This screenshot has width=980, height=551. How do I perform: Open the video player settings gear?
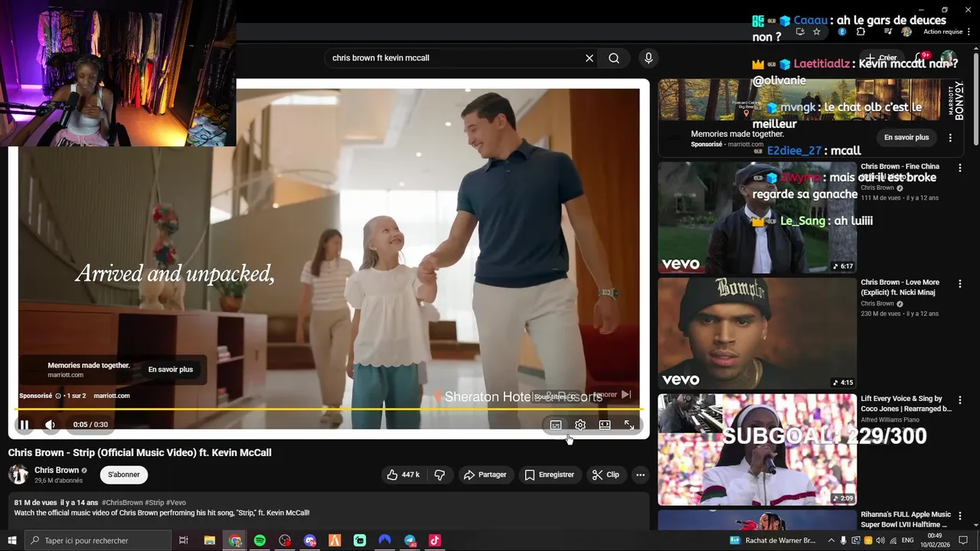580,425
